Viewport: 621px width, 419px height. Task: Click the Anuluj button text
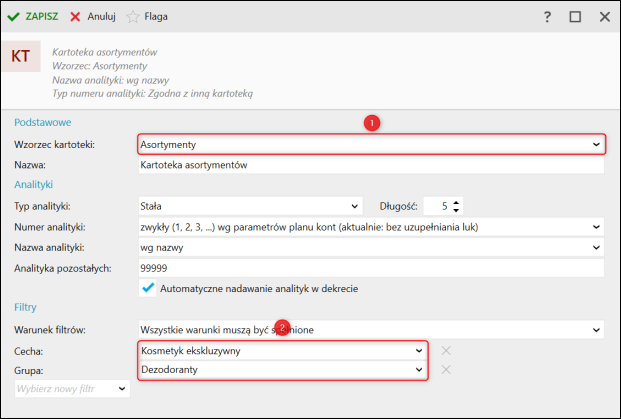(x=102, y=17)
